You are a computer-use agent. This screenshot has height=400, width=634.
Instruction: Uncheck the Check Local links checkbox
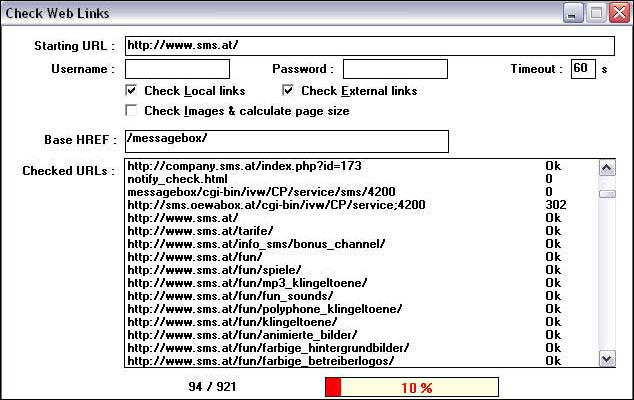[130, 91]
